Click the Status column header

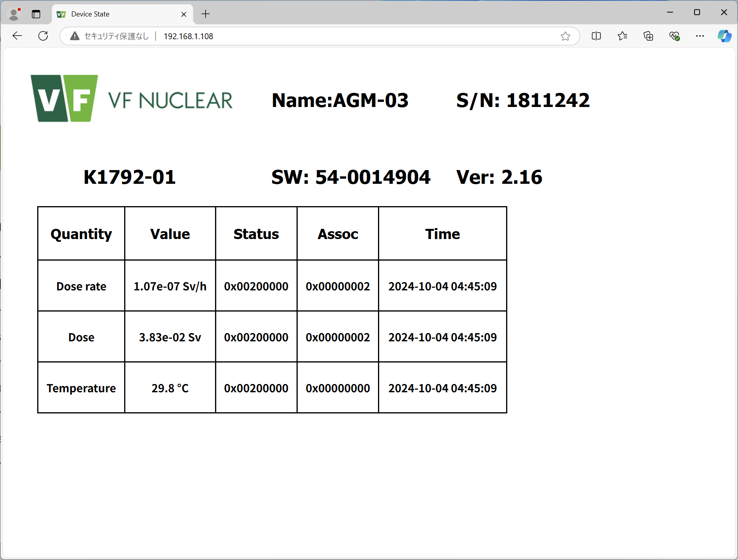256,234
